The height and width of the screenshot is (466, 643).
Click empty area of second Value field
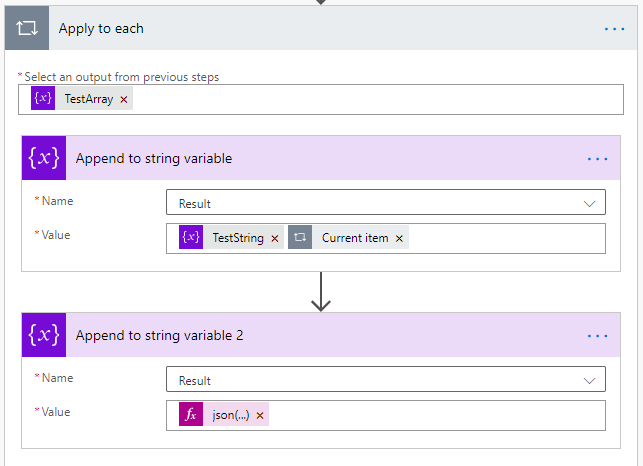[437, 416]
